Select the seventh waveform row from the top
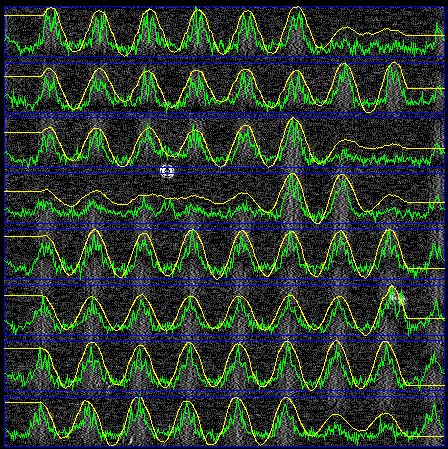Screen dimensions: 448x449 click(224, 365)
